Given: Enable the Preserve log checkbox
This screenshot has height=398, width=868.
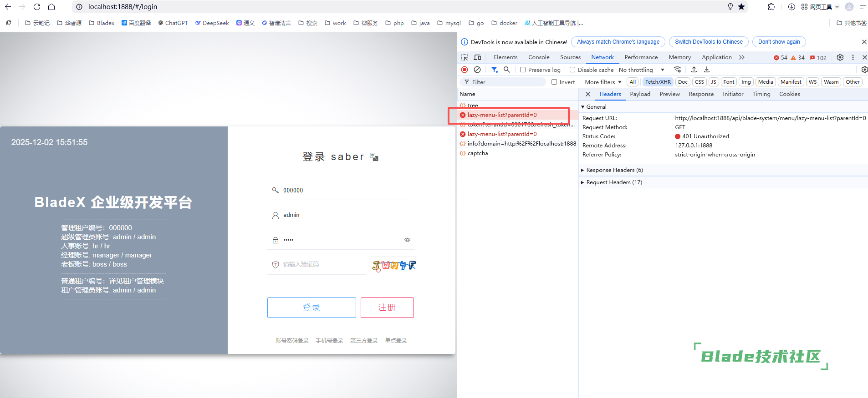Looking at the screenshot, I should click(523, 70).
